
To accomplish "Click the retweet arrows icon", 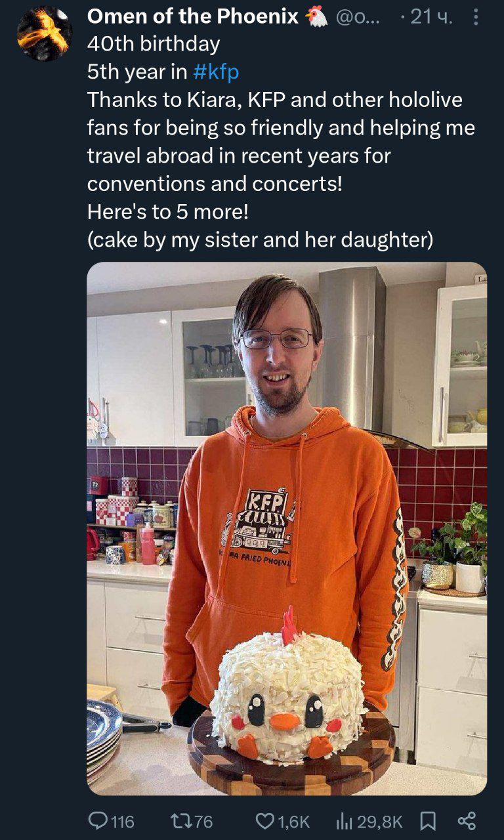I will (178, 820).
